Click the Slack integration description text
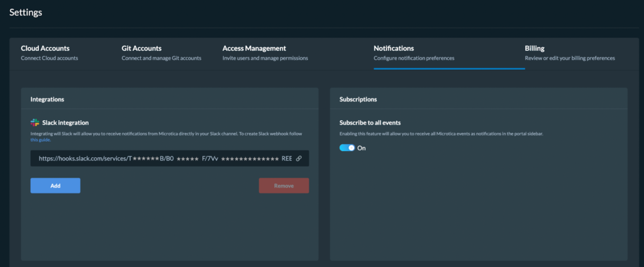The width and height of the screenshot is (644, 267). tap(169, 137)
